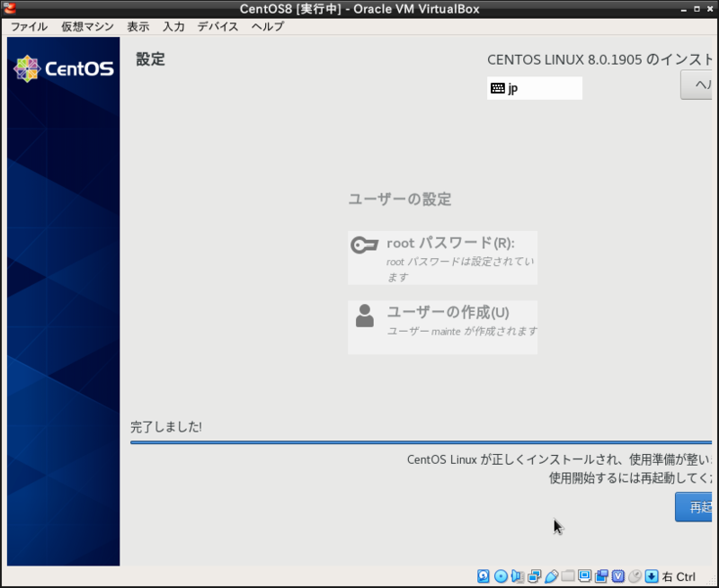Open the デバイス menu
The image size is (719, 588).
tap(217, 27)
